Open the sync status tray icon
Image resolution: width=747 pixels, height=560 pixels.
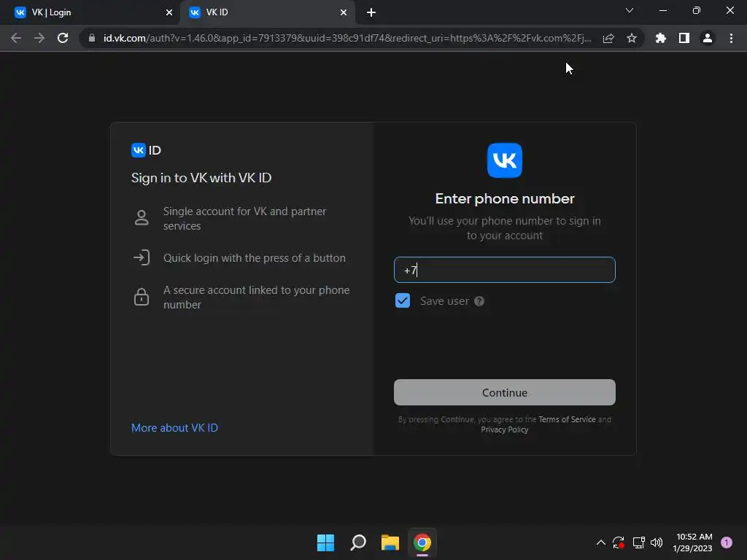coord(619,542)
